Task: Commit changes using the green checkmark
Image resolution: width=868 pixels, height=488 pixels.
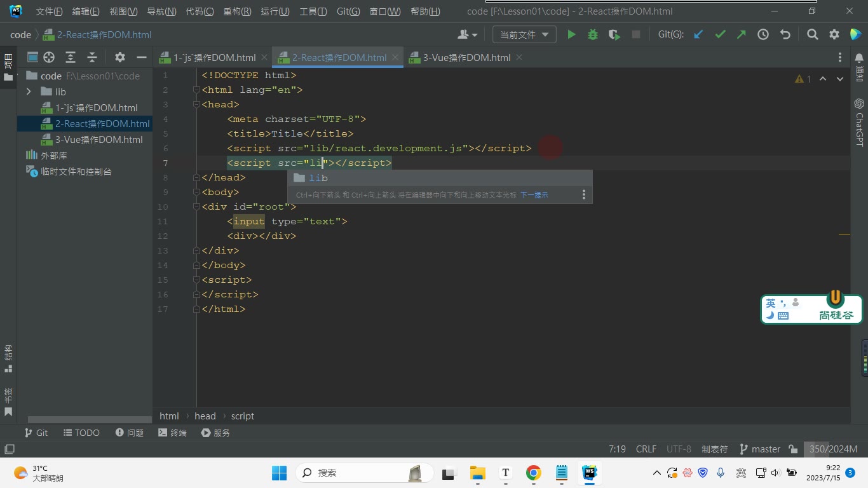Action: 720,35
